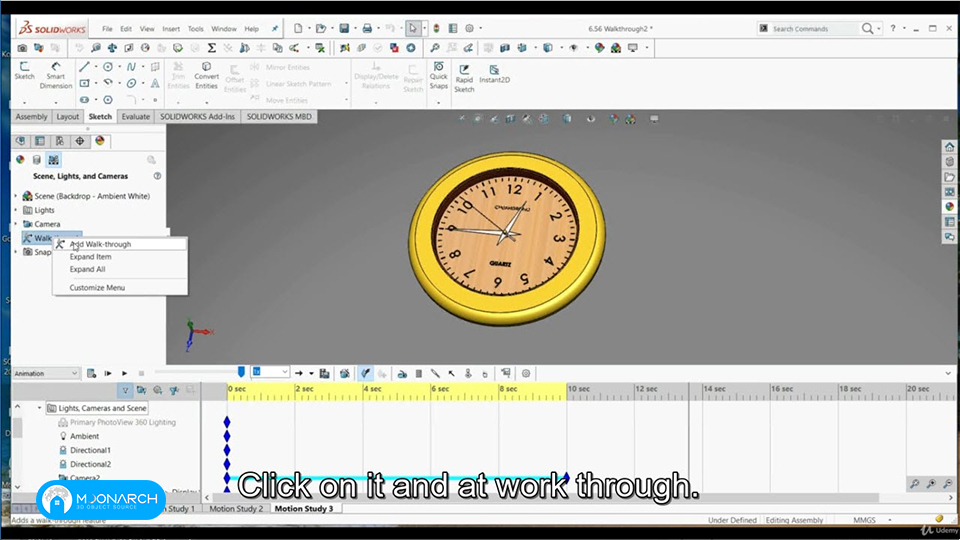Expand the Lights tree node
The image size is (960, 540).
16,210
